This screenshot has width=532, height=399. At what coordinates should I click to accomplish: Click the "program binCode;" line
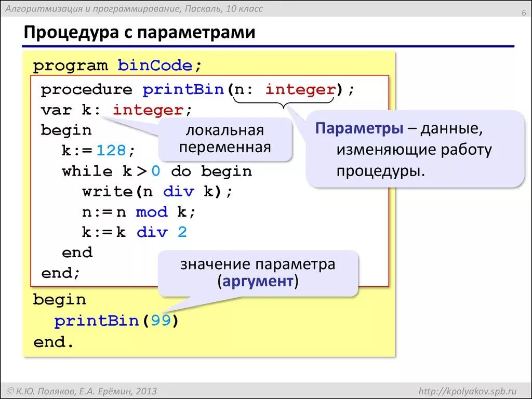click(x=117, y=65)
